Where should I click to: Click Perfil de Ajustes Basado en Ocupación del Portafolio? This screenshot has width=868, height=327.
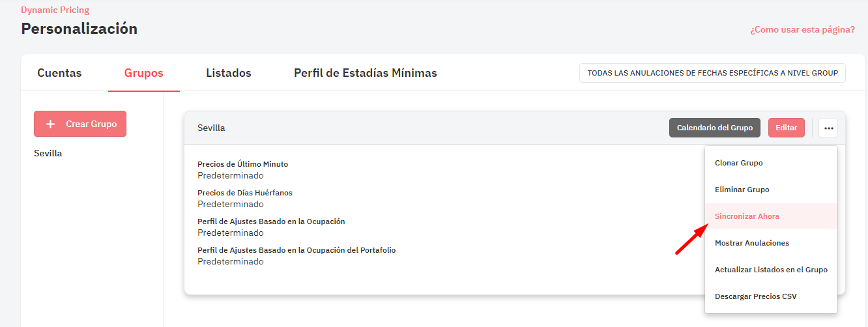coord(297,250)
